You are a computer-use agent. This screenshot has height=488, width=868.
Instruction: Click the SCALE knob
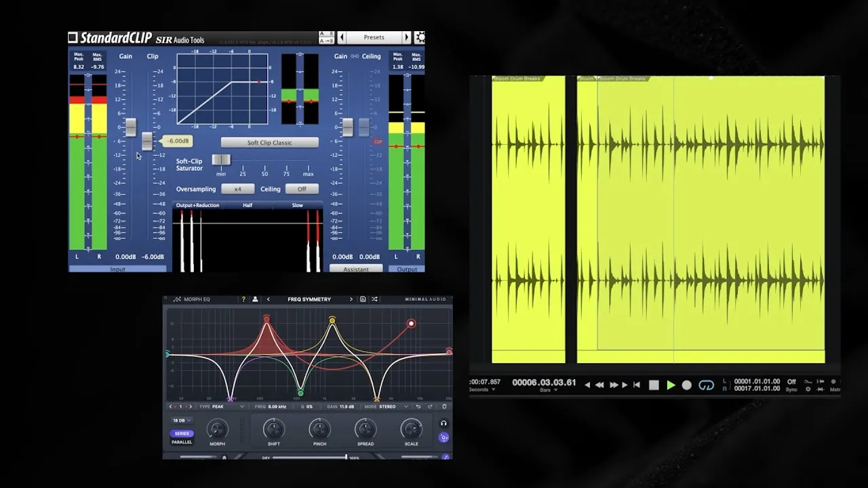coord(412,428)
